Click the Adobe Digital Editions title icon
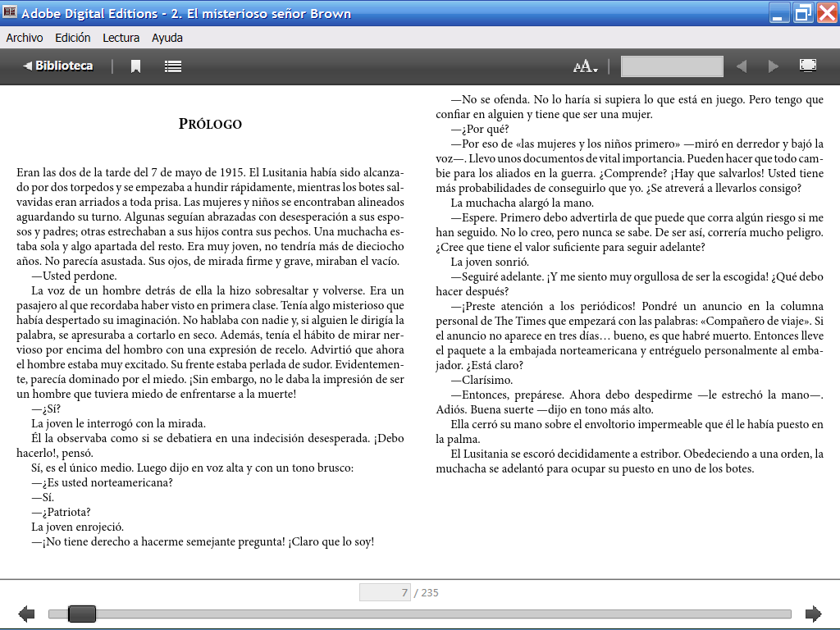The width and height of the screenshot is (840, 630). click(x=10, y=11)
